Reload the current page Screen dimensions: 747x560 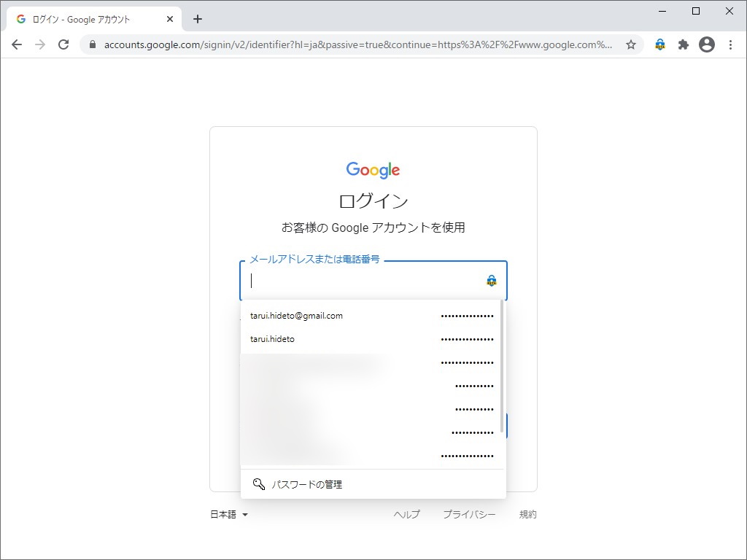pos(63,44)
